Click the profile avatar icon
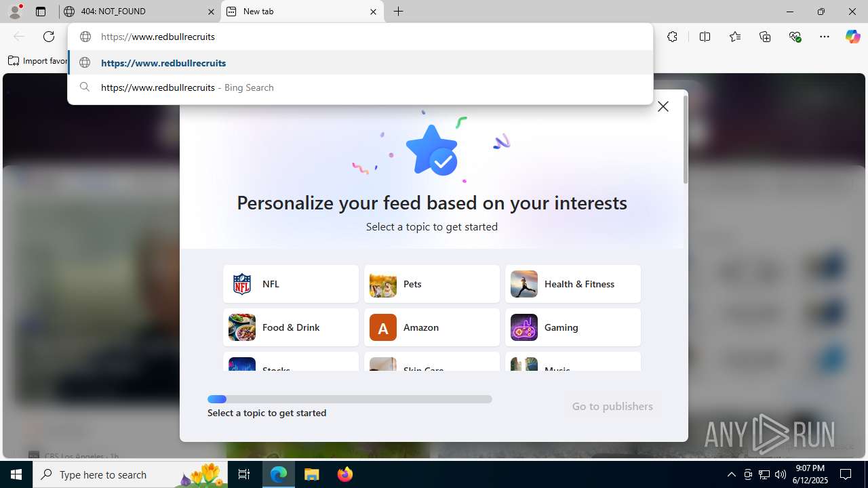 [15, 12]
